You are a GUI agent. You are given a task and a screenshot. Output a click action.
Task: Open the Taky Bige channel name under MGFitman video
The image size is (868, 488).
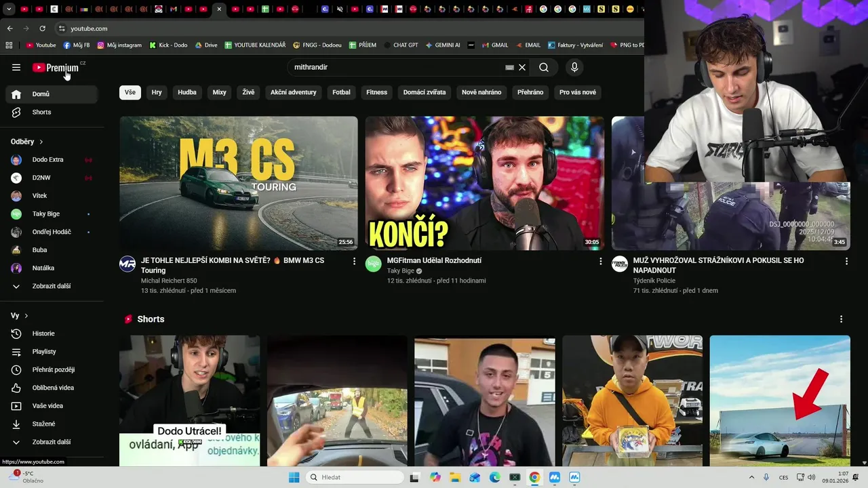[x=401, y=271]
